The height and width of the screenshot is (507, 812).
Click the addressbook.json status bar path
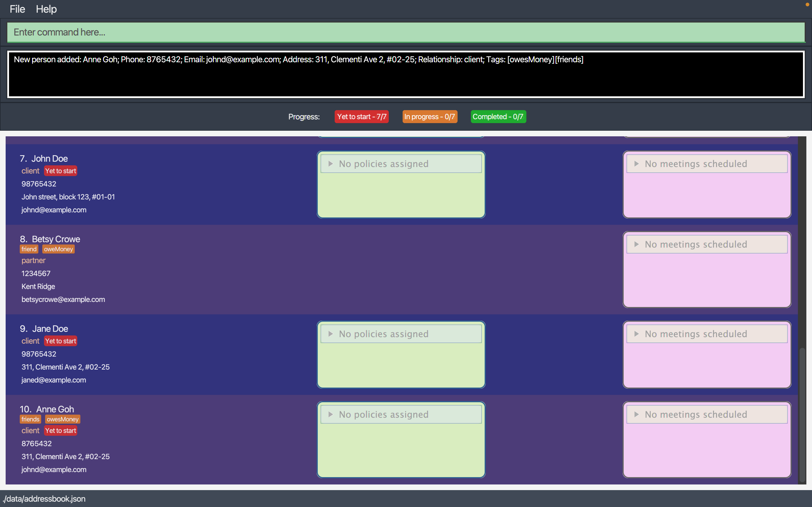point(44,499)
